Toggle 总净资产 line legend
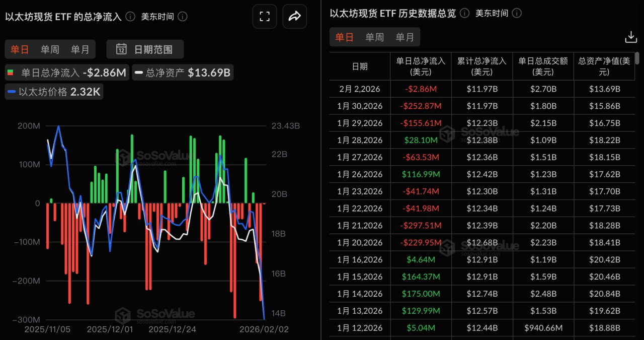The width and height of the screenshot is (644, 340). click(183, 73)
